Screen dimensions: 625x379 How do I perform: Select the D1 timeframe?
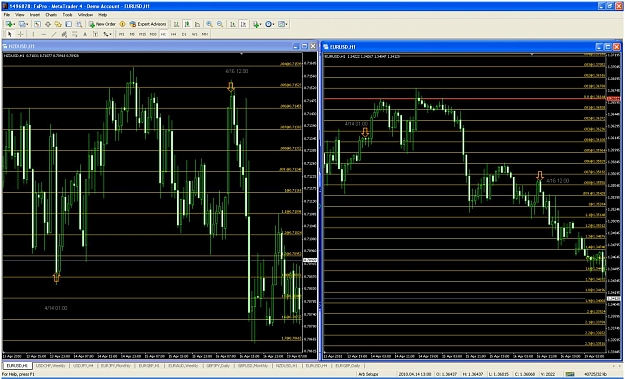(184, 34)
